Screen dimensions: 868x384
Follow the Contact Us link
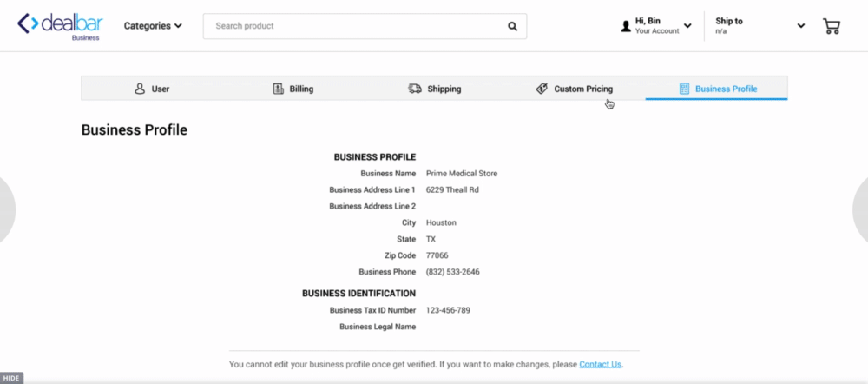point(600,364)
